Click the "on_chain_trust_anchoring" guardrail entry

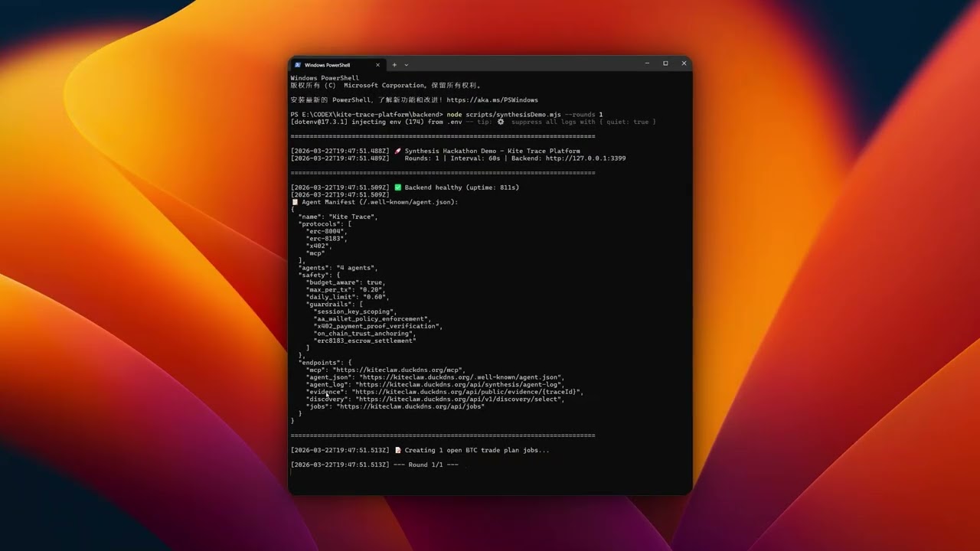[x=364, y=334]
